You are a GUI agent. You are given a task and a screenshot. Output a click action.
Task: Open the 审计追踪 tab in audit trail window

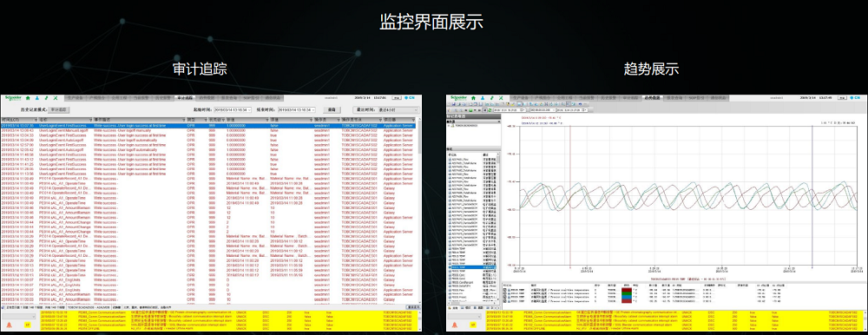pyautogui.click(x=186, y=98)
